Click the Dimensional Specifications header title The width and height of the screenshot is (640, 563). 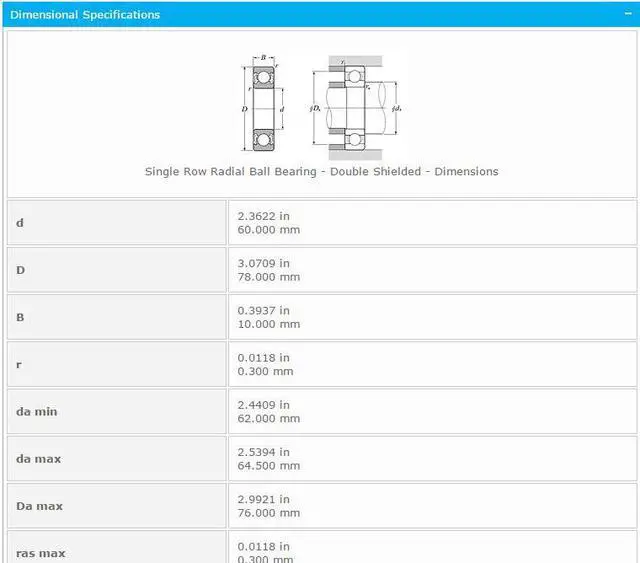[x=85, y=15]
